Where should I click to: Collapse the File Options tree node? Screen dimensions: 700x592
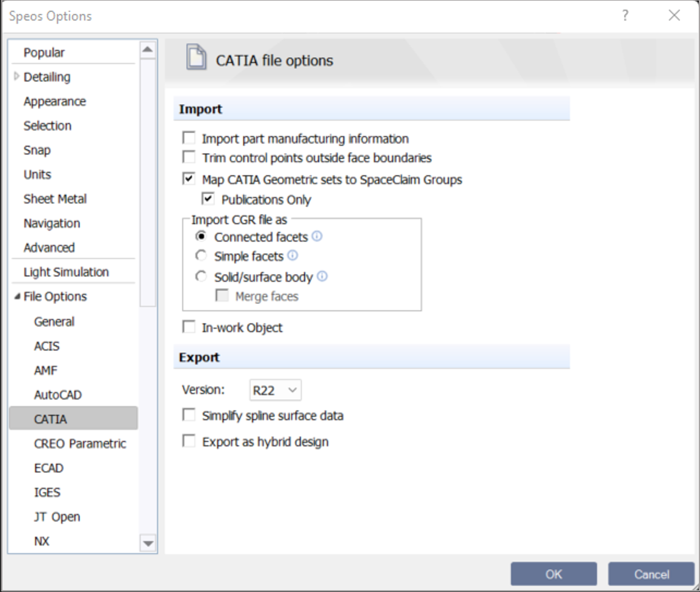(17, 296)
